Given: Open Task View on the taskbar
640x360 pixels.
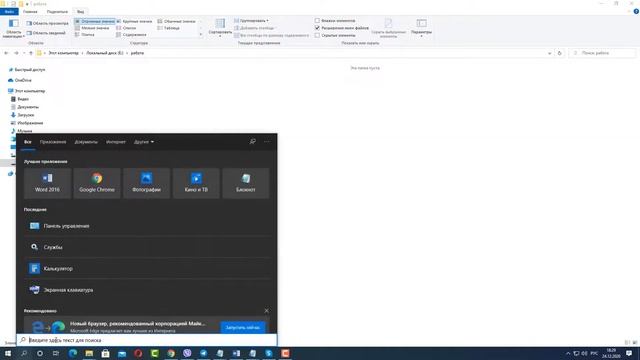Looking at the screenshot, I should (x=56, y=353).
